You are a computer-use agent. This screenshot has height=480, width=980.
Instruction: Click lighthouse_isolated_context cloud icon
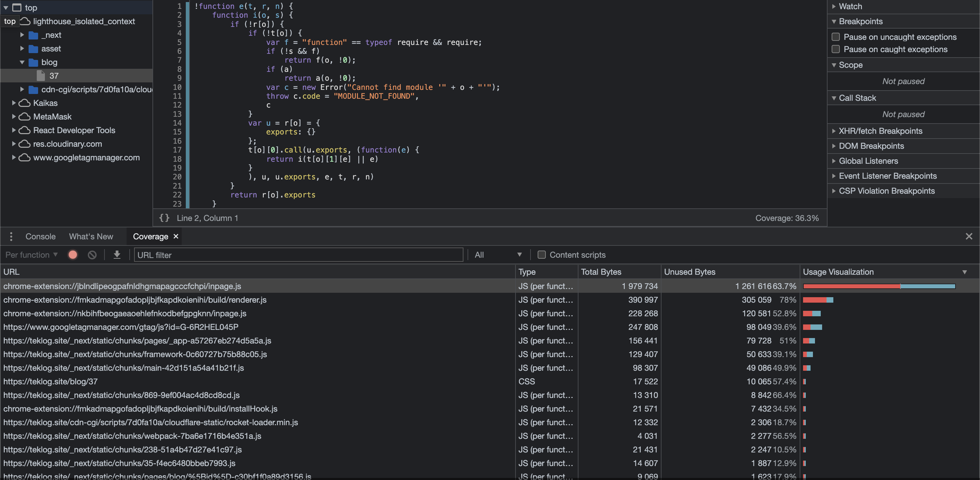click(x=25, y=21)
